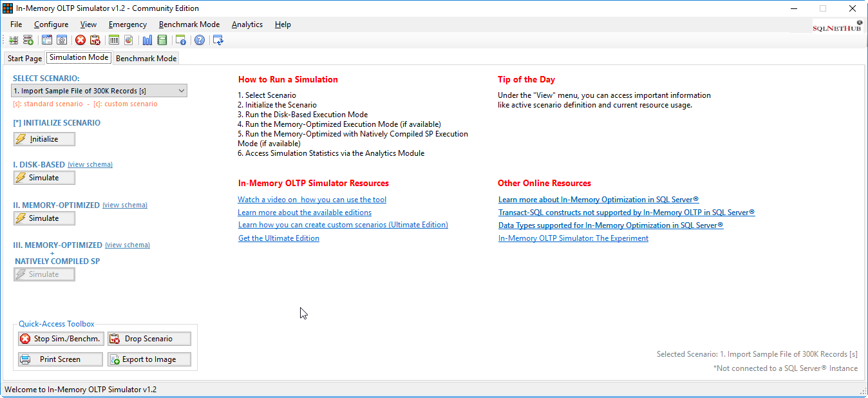Open the Analytics menu
868x398 pixels.
pyautogui.click(x=247, y=24)
